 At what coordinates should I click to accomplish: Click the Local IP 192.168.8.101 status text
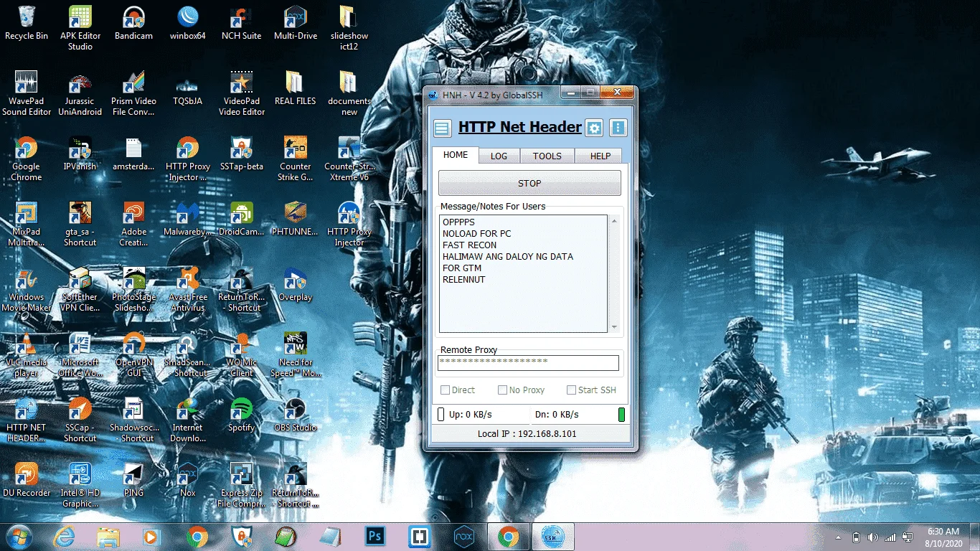point(527,434)
